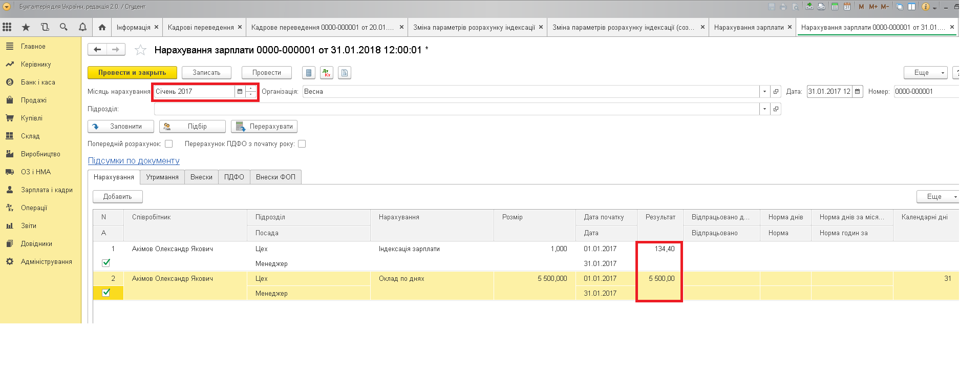Expand dropdown arrow next to info icon
Screen dimensions: 980x369
pyautogui.click(x=934, y=7)
